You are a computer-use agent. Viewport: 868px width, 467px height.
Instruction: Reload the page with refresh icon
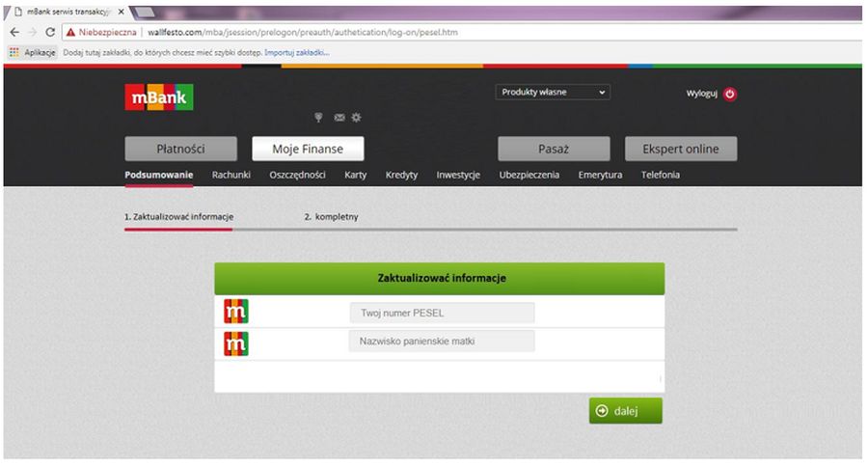[50, 32]
